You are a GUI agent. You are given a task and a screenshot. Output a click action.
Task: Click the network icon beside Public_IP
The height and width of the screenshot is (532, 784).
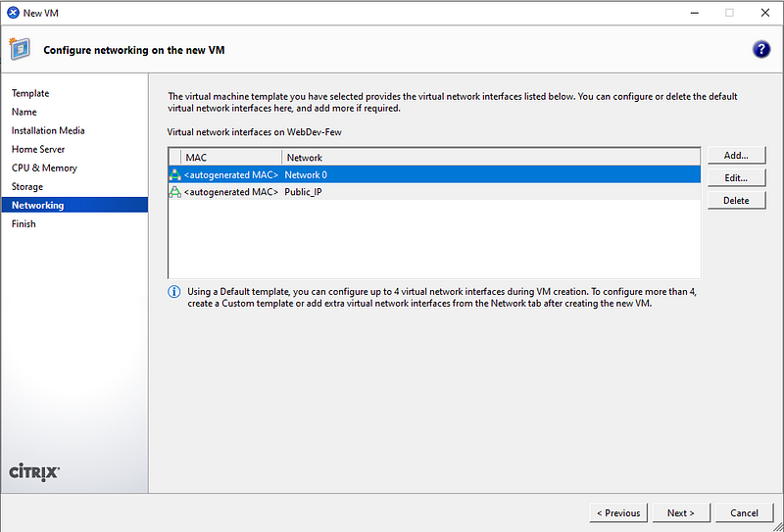pos(175,192)
